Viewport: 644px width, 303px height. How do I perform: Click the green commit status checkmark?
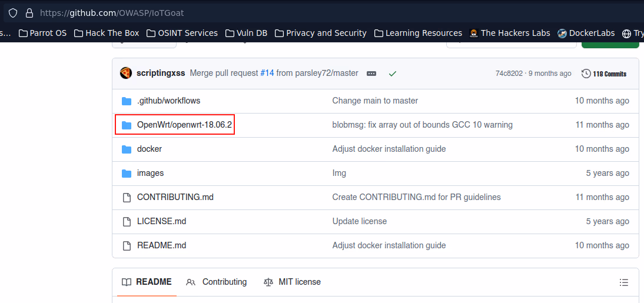pyautogui.click(x=393, y=74)
